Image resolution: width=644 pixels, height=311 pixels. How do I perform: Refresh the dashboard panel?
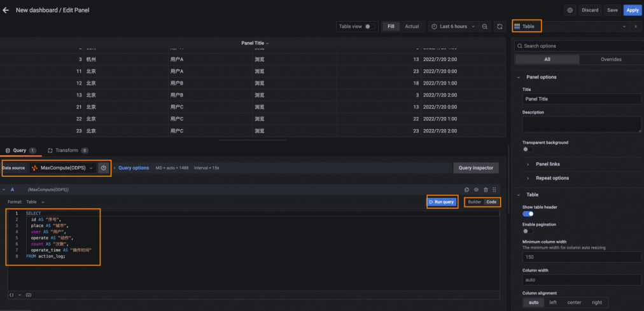[500, 26]
